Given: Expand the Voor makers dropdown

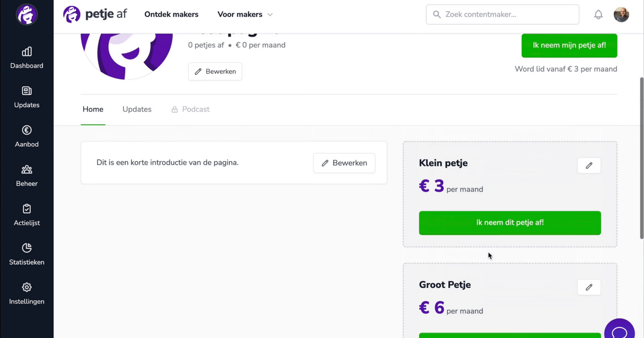Looking at the screenshot, I should [x=245, y=14].
